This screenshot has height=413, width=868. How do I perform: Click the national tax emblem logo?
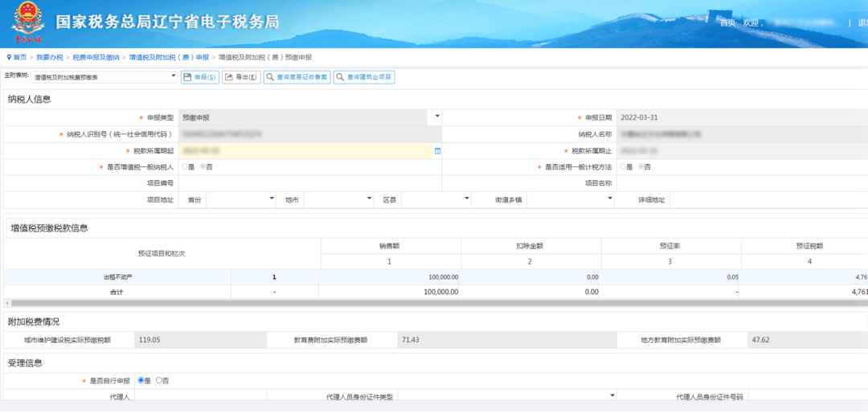click(27, 22)
